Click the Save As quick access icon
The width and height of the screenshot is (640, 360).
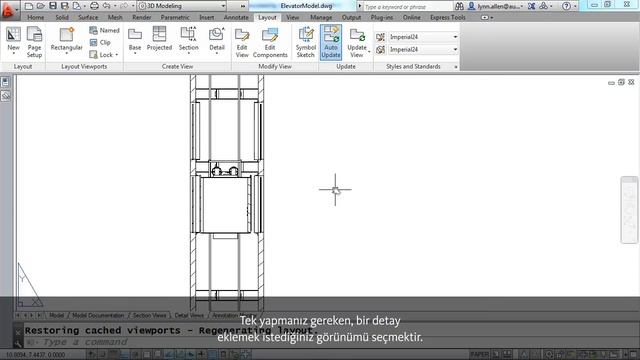(x=64, y=6)
